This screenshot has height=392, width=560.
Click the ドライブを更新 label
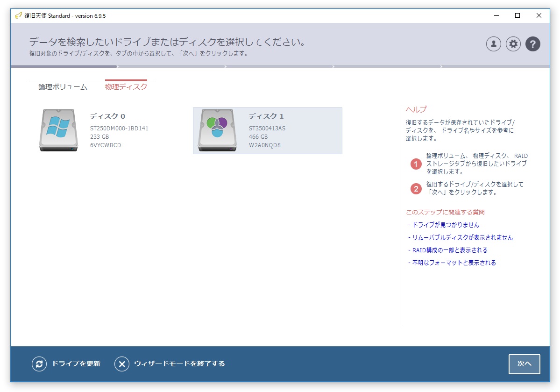click(x=76, y=363)
